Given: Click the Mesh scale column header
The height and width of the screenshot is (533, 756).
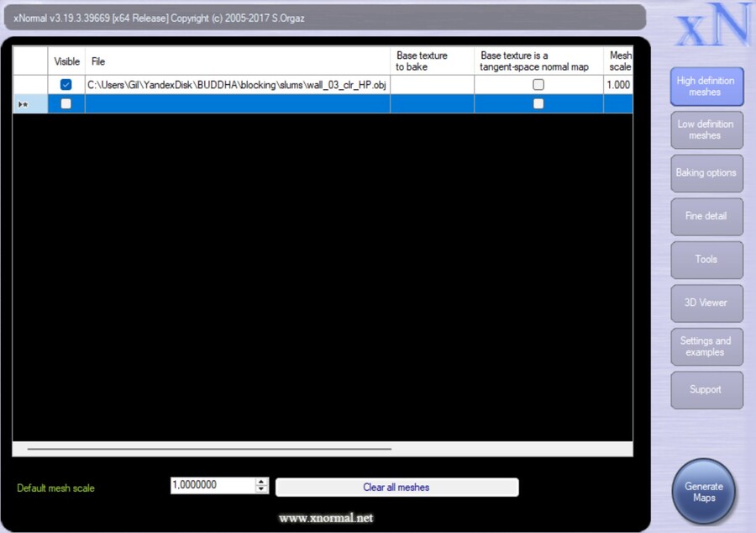Looking at the screenshot, I should pos(618,61).
